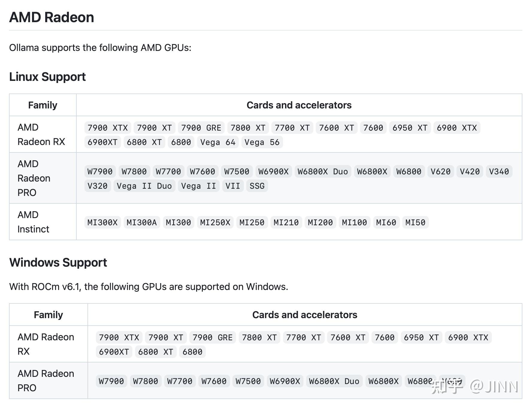Click the ROCm v6.1 Windows sentence
Image resolution: width=532 pixels, height=408 pixels.
tap(149, 287)
